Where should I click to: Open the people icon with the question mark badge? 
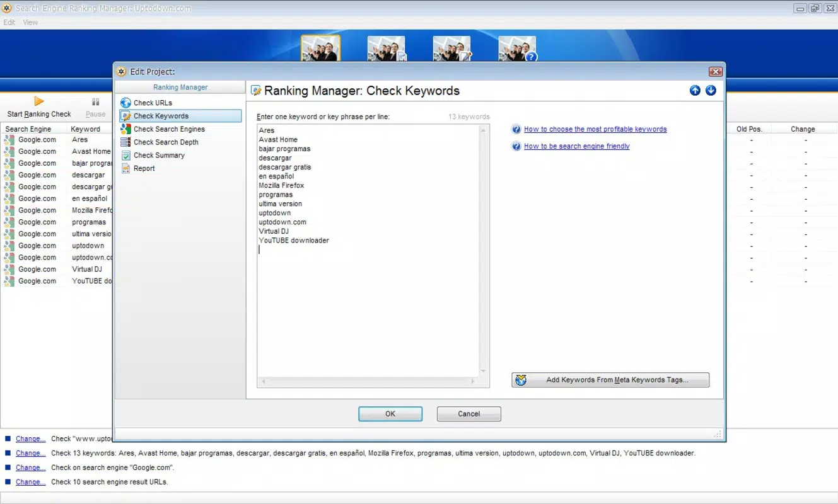coord(518,49)
